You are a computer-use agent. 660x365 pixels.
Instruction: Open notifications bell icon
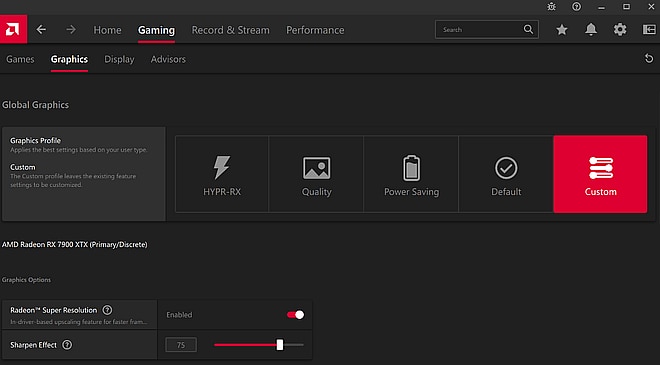(x=591, y=29)
